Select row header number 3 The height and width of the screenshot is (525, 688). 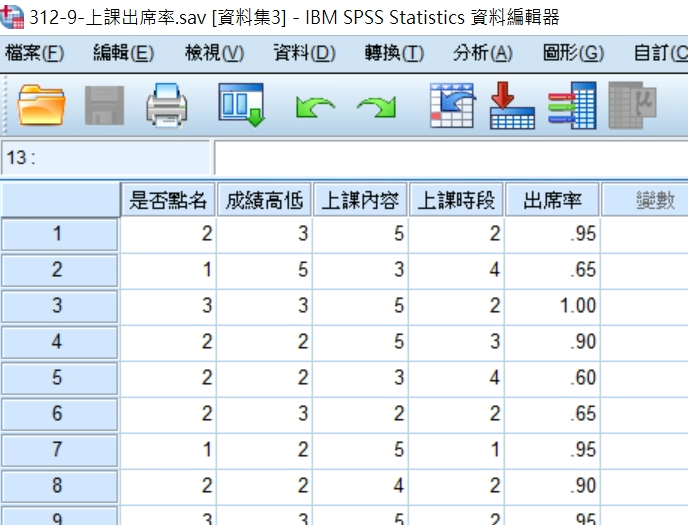click(x=58, y=306)
